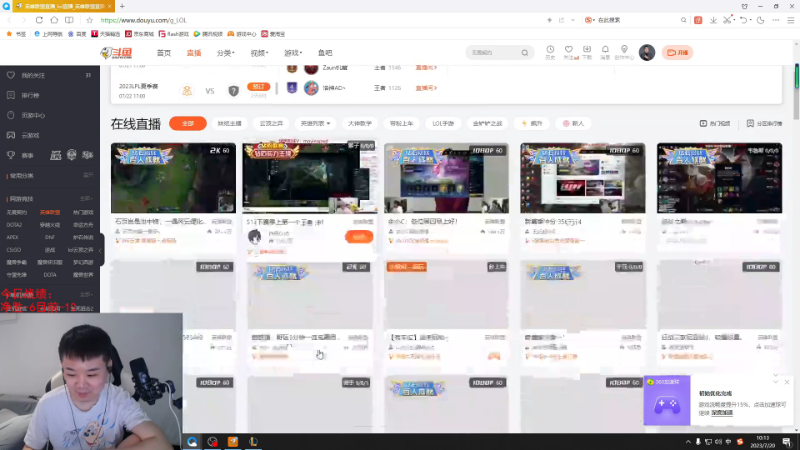Image resolution: width=800 pixels, height=450 pixels.
Task: Select the 全部 filter pill
Action: click(x=188, y=123)
